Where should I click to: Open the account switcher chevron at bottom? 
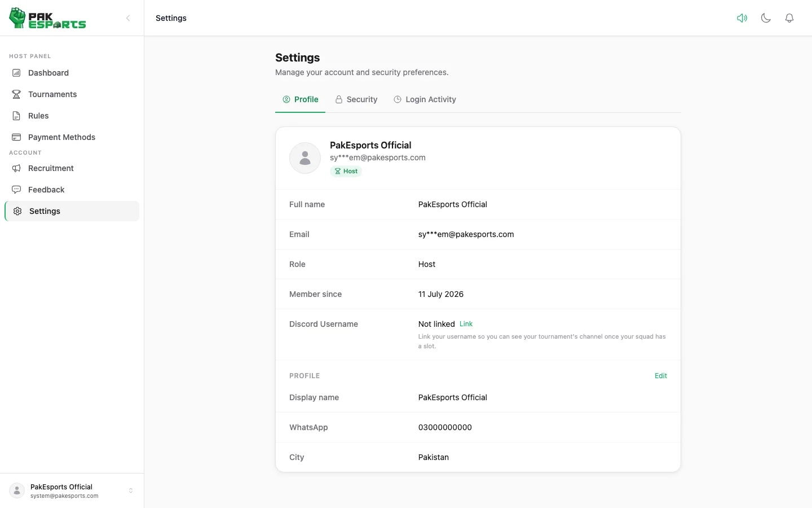tap(131, 491)
